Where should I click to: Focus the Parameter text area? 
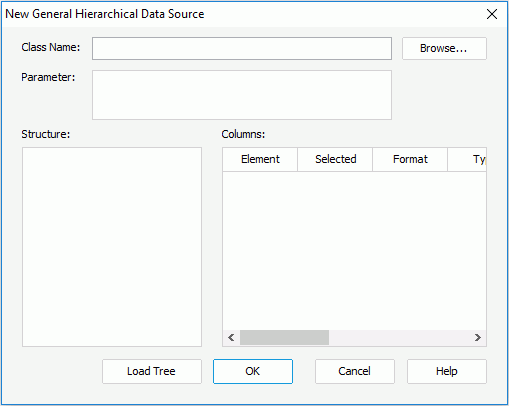click(242, 95)
